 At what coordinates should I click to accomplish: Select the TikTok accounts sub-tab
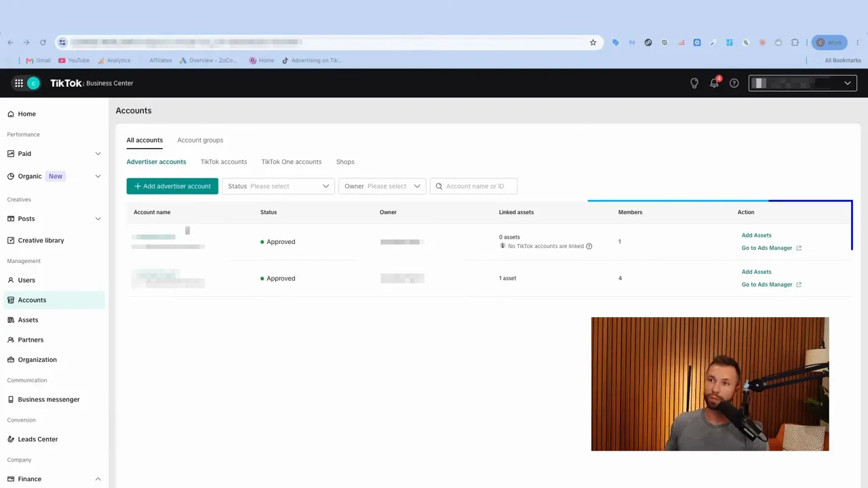pyautogui.click(x=224, y=162)
